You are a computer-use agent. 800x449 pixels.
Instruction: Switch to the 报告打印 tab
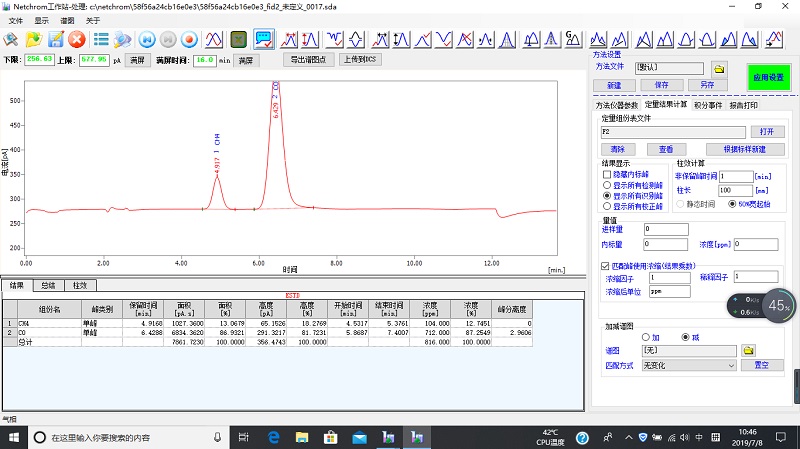(x=743, y=105)
